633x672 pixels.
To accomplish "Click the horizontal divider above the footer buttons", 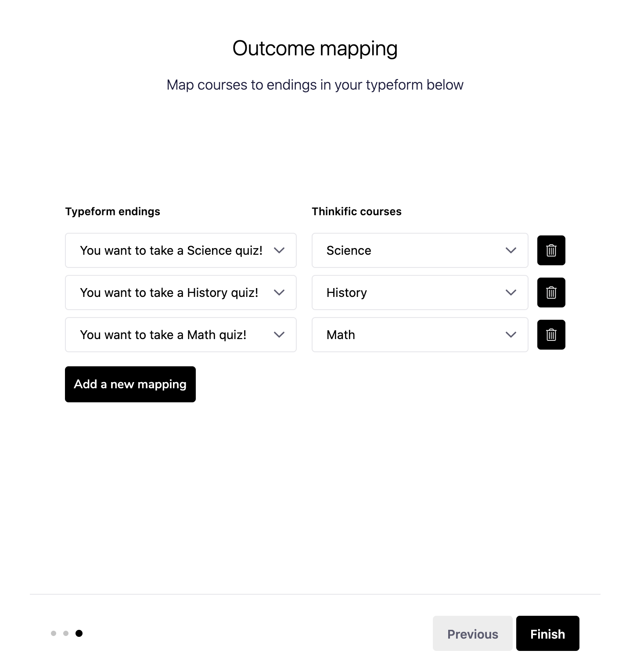I will pos(315,594).
